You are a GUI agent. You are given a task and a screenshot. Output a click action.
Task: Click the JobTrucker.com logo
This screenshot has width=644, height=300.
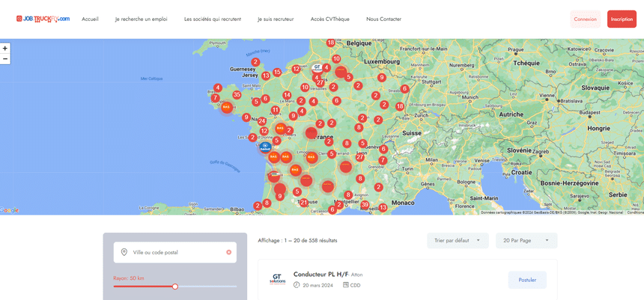(43, 19)
